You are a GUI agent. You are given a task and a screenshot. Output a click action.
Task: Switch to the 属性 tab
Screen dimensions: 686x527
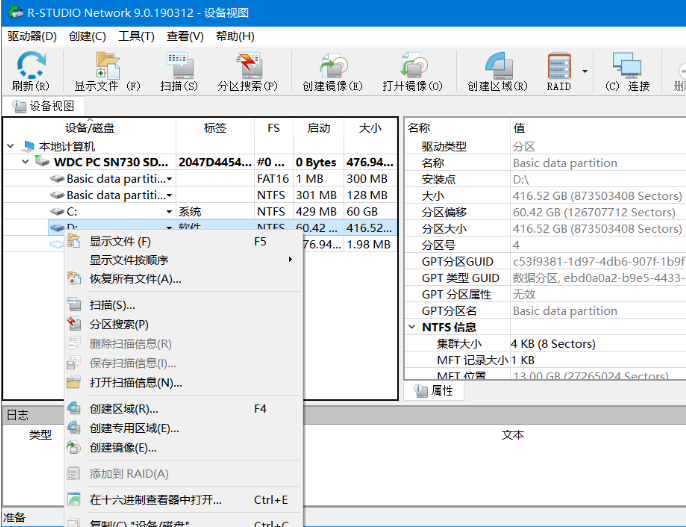pos(434,391)
